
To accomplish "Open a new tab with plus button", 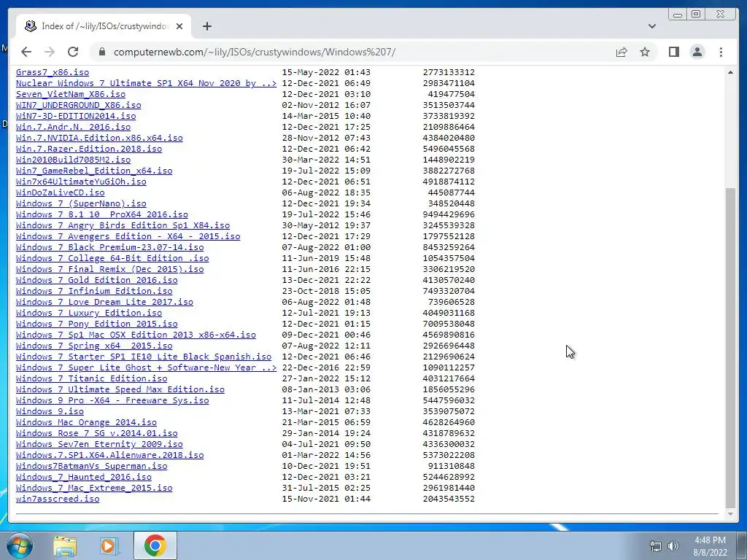I will pos(206,26).
